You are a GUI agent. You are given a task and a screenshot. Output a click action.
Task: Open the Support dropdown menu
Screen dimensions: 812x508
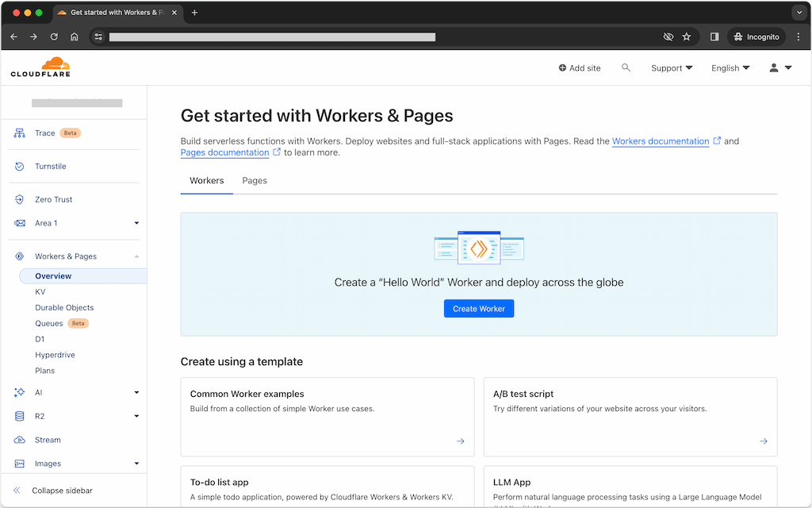coord(672,68)
